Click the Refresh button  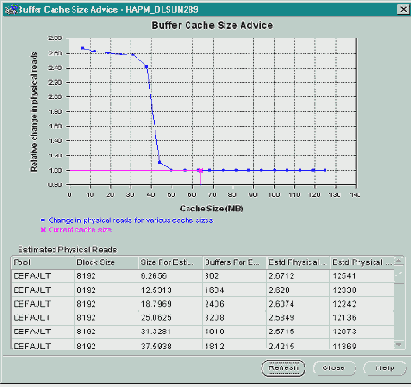(x=283, y=368)
